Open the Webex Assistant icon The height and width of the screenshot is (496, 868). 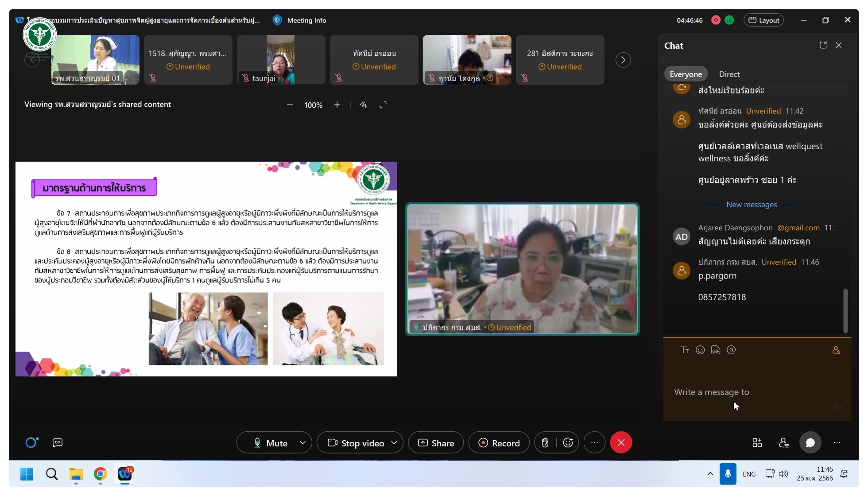pyautogui.click(x=31, y=442)
